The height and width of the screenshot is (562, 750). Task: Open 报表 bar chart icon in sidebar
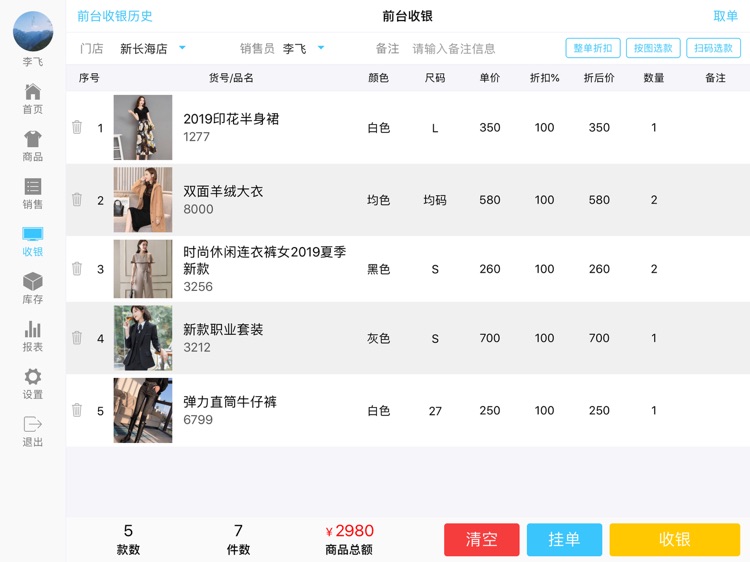pyautogui.click(x=33, y=329)
